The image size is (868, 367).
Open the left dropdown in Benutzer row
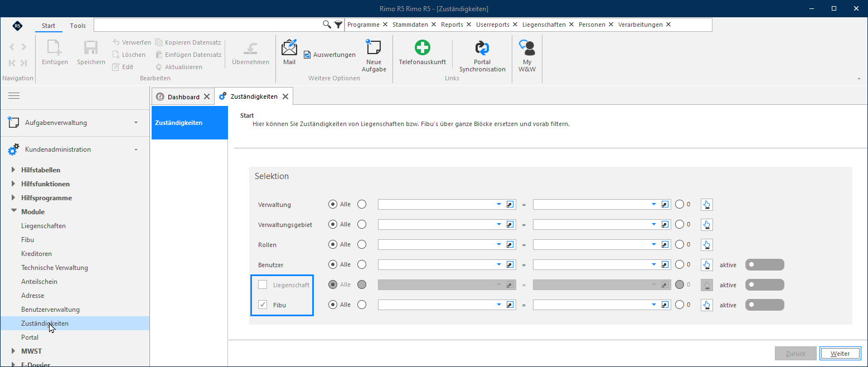tap(500, 265)
